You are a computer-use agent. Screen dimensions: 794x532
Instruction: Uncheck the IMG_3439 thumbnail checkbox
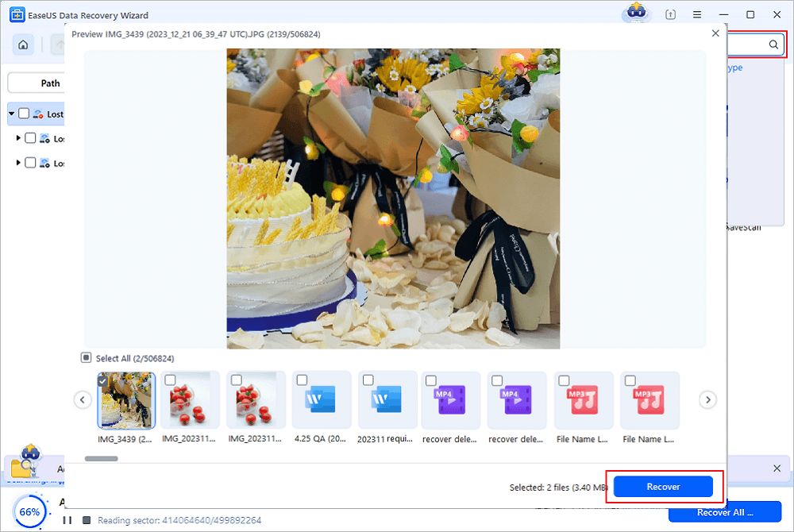[x=102, y=380]
